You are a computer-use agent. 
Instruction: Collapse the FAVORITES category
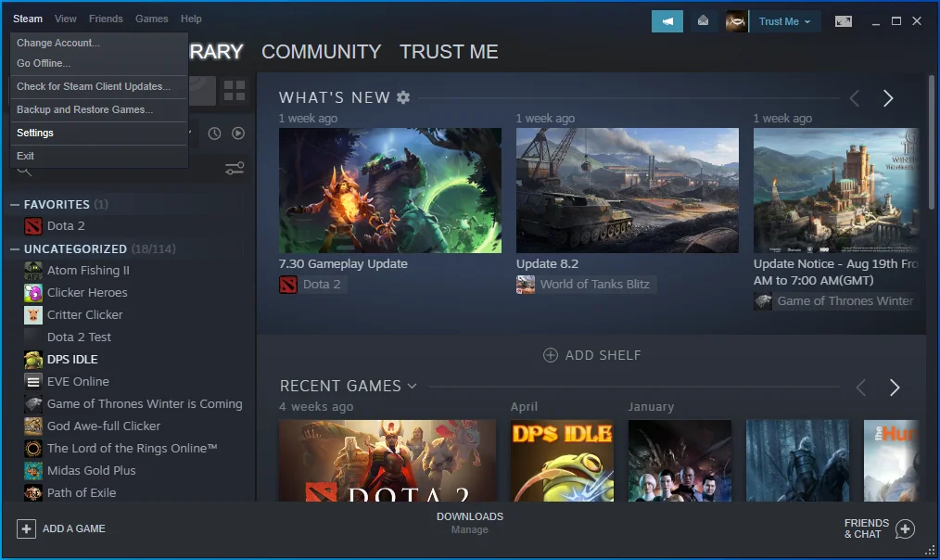(15, 205)
